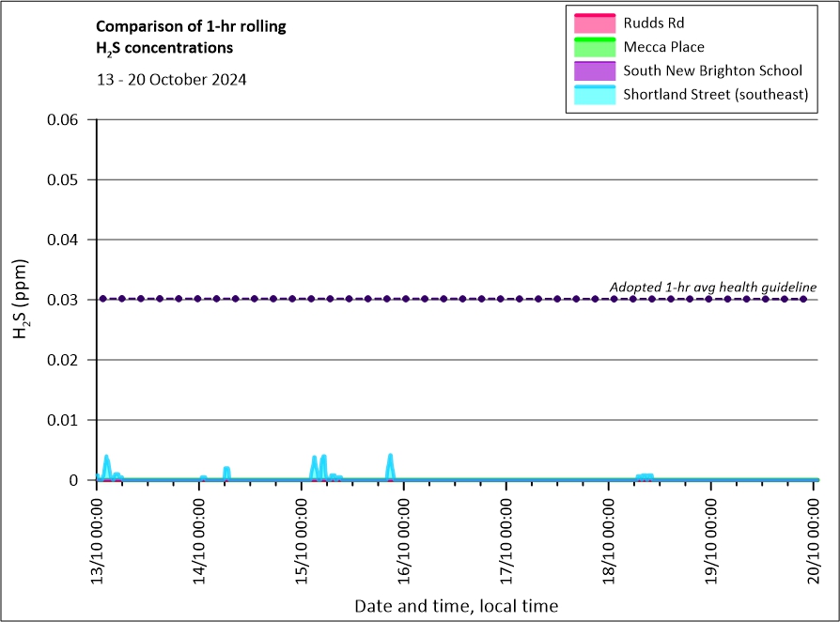This screenshot has height=622, width=840.
Task: Click the 0.03 y-axis tick label
Action: point(67,300)
